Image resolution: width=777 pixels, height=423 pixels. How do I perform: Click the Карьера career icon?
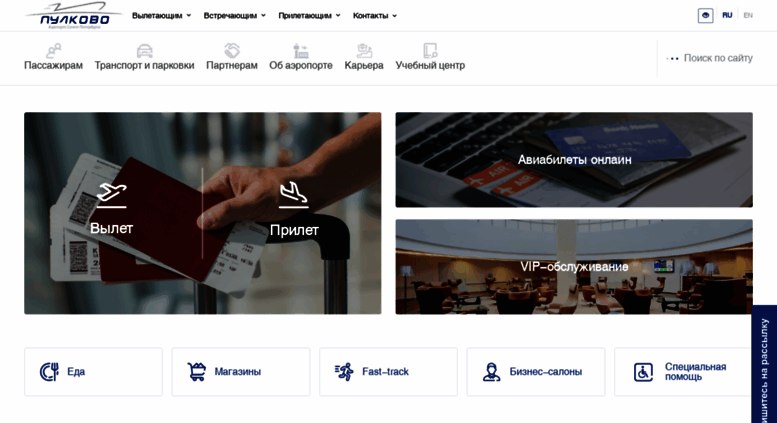point(364,51)
